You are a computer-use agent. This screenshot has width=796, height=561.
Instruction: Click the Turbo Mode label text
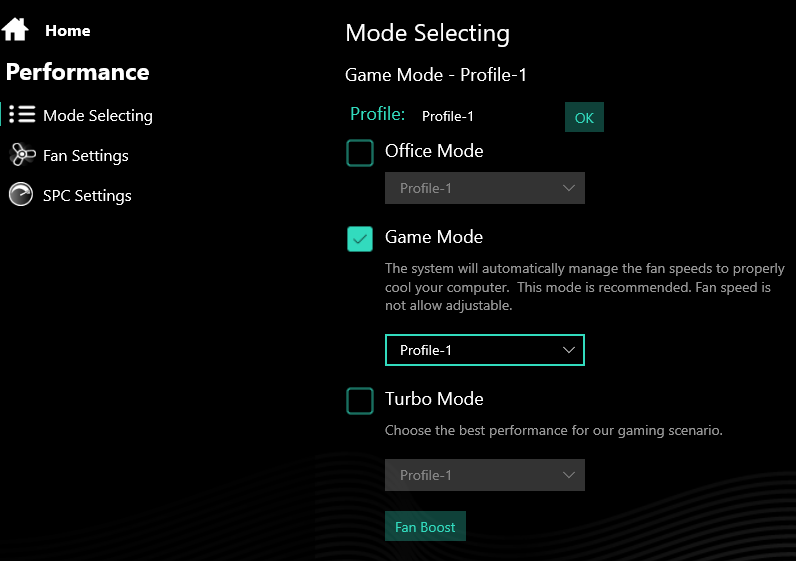coord(434,399)
